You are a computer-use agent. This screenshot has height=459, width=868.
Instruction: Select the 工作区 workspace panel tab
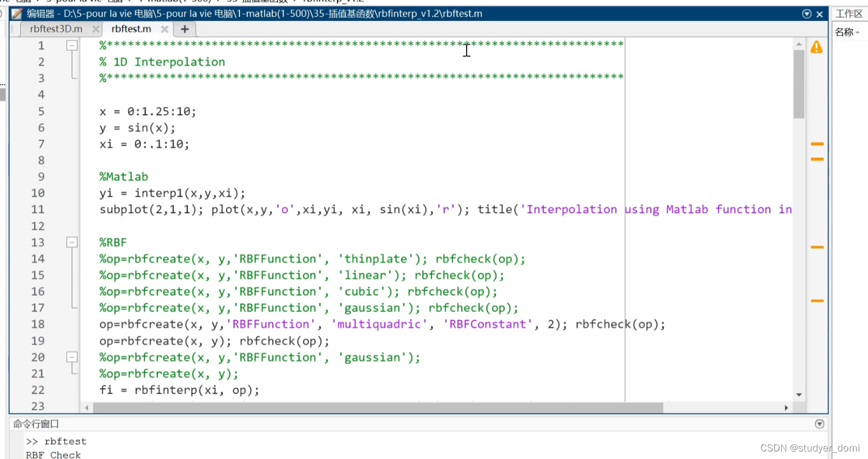point(849,13)
